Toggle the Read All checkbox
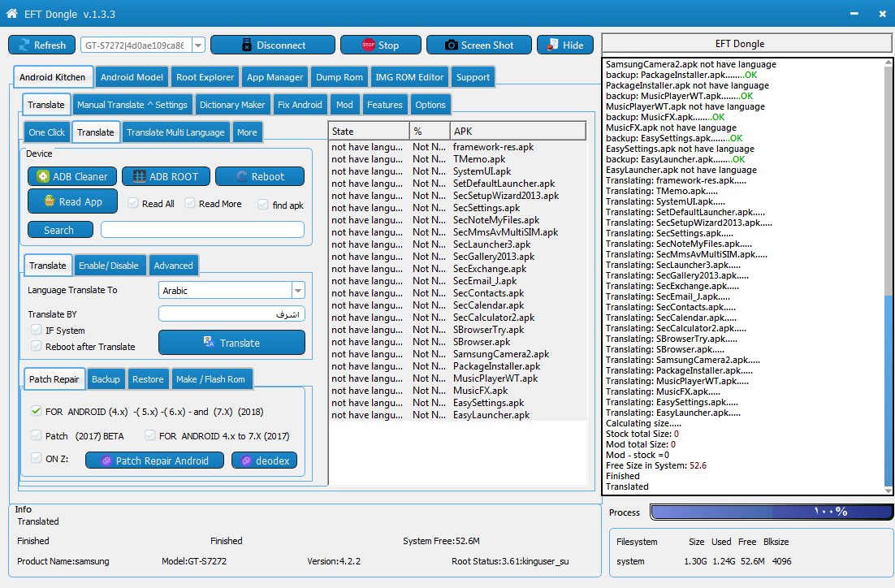 coord(133,203)
